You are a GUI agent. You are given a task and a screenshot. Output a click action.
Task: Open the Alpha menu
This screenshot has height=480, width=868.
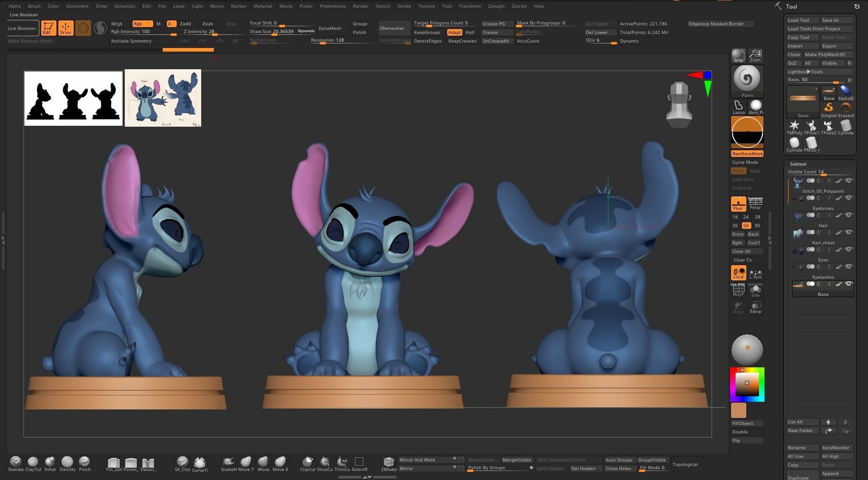14,6
